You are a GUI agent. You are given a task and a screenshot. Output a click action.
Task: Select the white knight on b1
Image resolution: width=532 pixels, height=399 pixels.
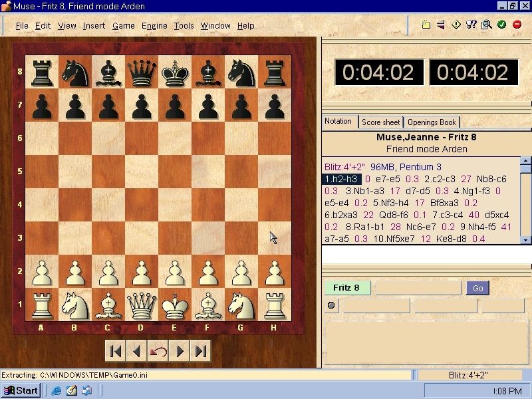(75, 306)
